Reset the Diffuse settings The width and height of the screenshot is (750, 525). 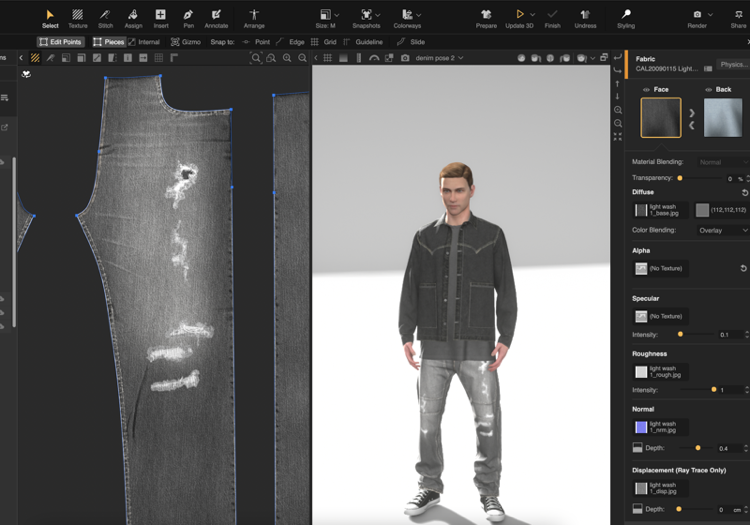click(x=745, y=192)
